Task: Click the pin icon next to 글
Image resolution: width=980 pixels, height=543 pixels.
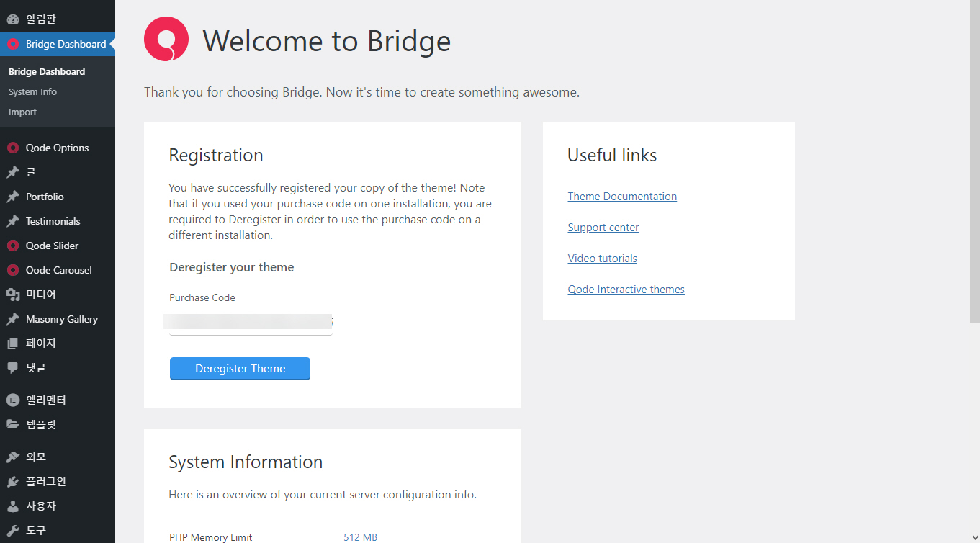Action: pos(13,172)
